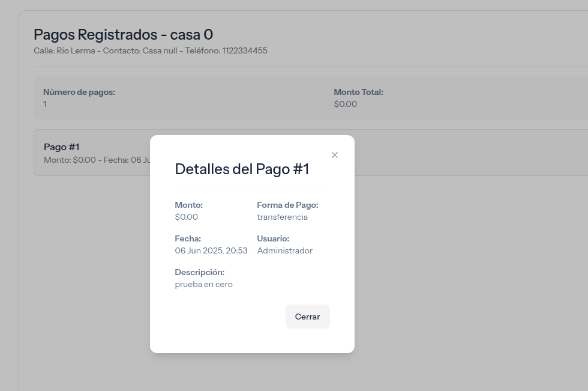Click the Cerrar button
This screenshot has height=391, width=588.
(307, 317)
